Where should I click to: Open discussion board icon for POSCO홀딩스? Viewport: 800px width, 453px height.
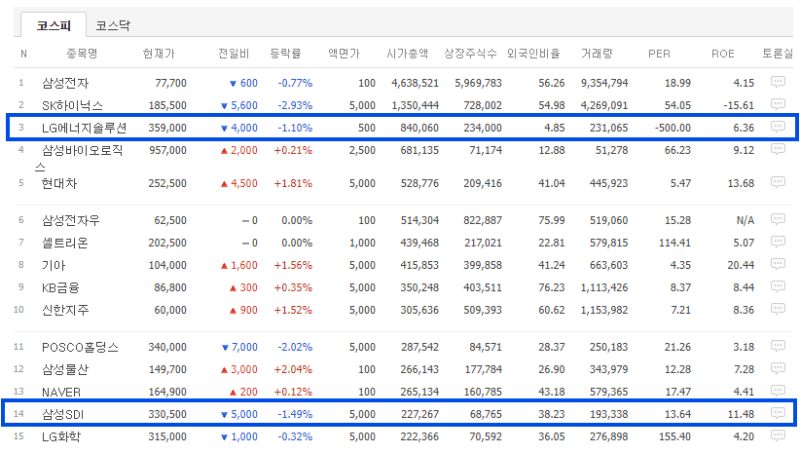(x=778, y=346)
